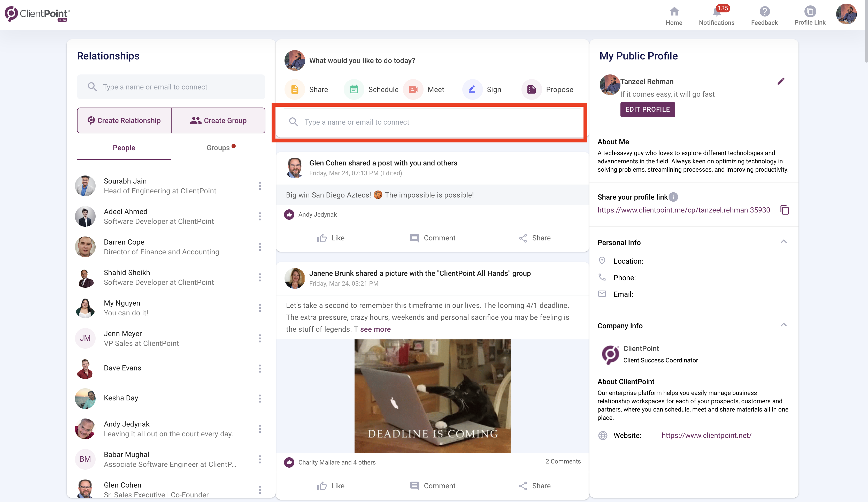Image resolution: width=868 pixels, height=502 pixels.
Task: Click Create Relationship button
Action: point(124,121)
